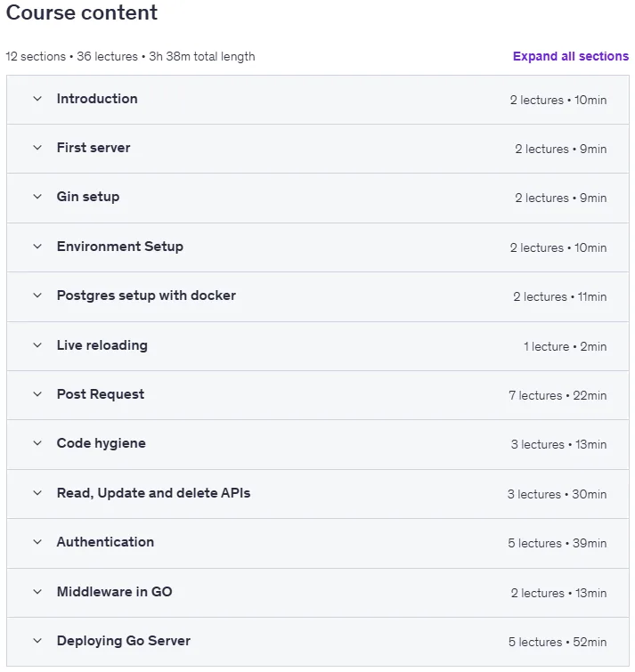Expand the Introduction section chevron

click(x=37, y=99)
